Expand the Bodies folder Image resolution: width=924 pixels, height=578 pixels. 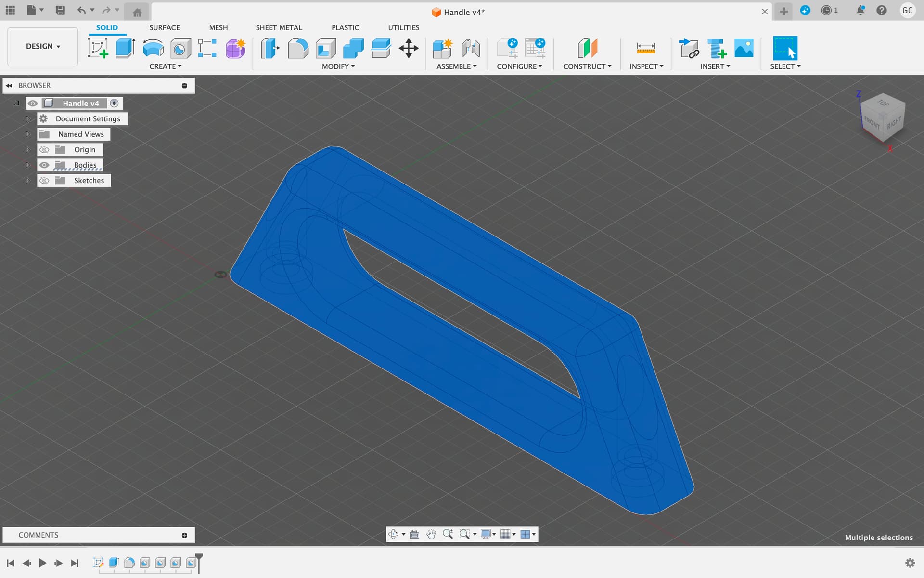(27, 165)
